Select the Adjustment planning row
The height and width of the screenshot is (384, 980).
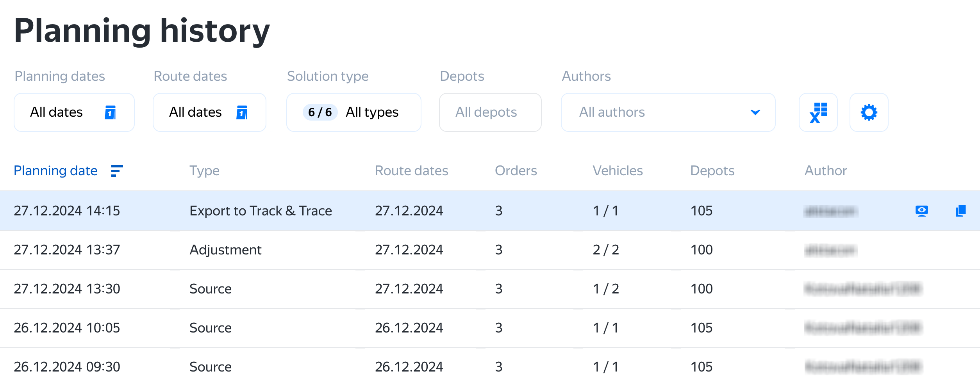(x=225, y=250)
